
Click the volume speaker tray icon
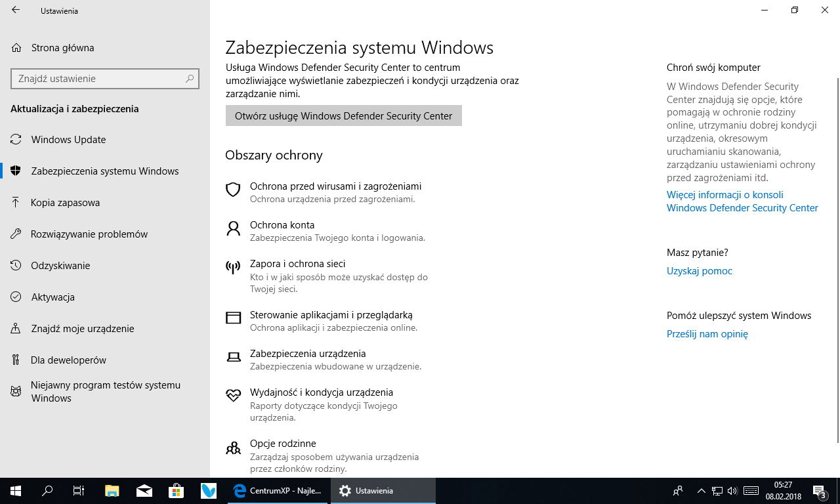(x=732, y=491)
